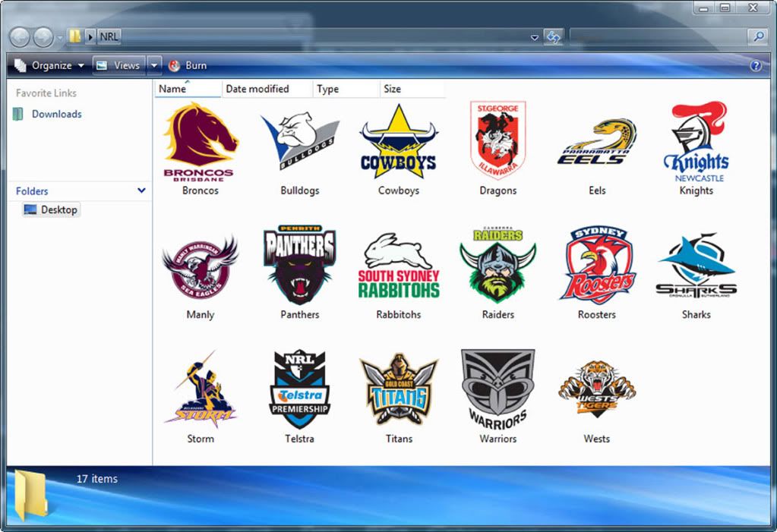Select the Rabbitohs logo icon
Screen dimensions: 777x532
pos(399,266)
